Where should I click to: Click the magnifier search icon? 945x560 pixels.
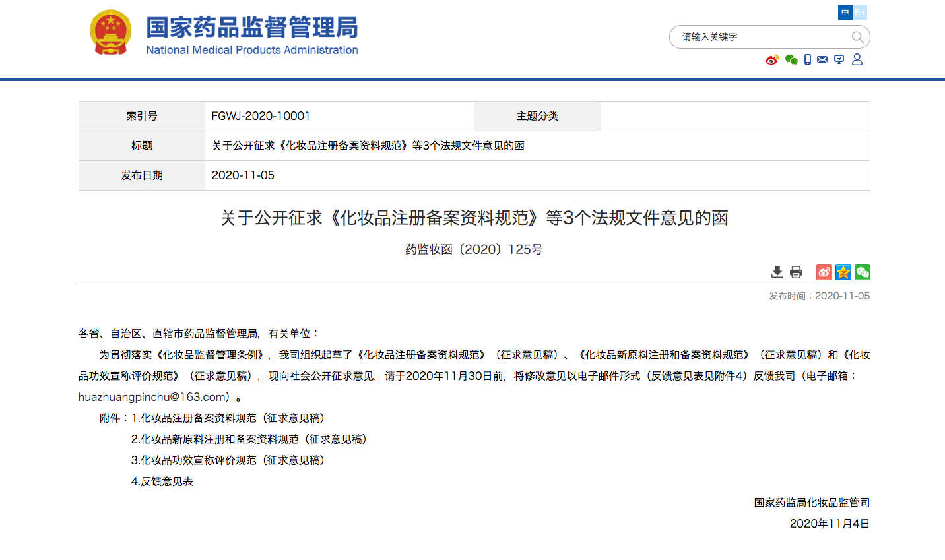[x=857, y=37]
